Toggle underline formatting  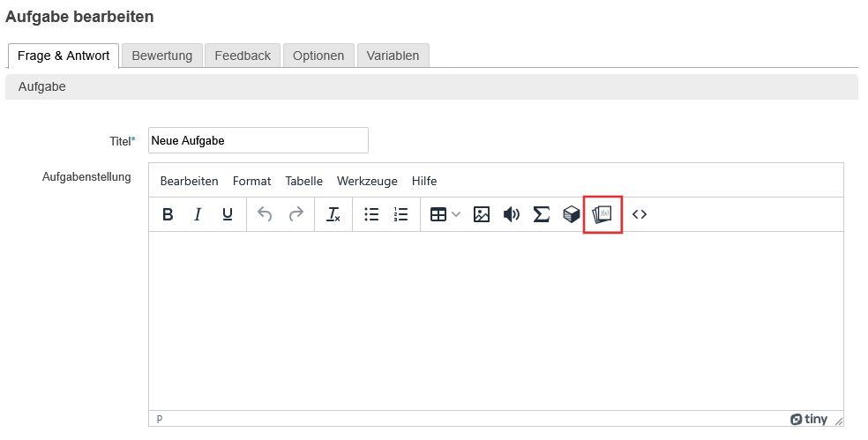point(227,214)
